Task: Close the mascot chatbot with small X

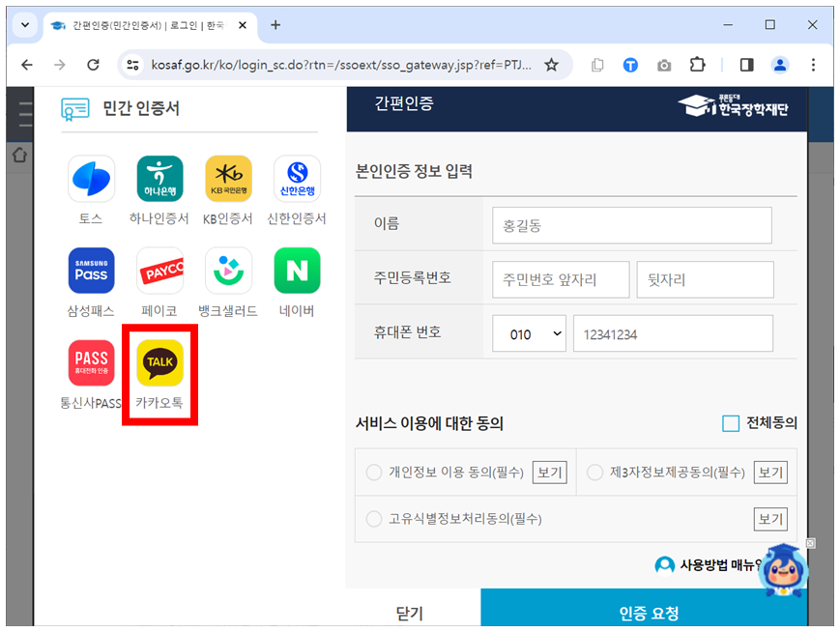Action: tap(811, 543)
